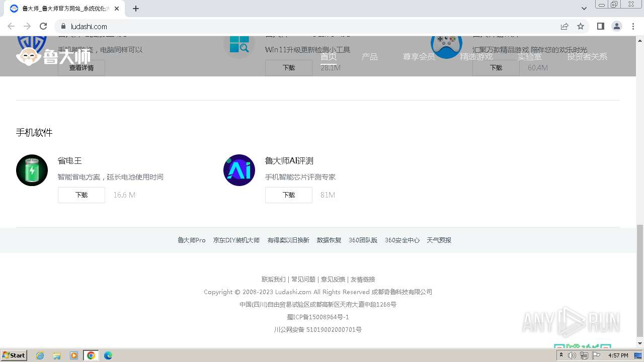Open 天气预报 link
Image resolution: width=644 pixels, height=362 pixels.
coord(439,240)
